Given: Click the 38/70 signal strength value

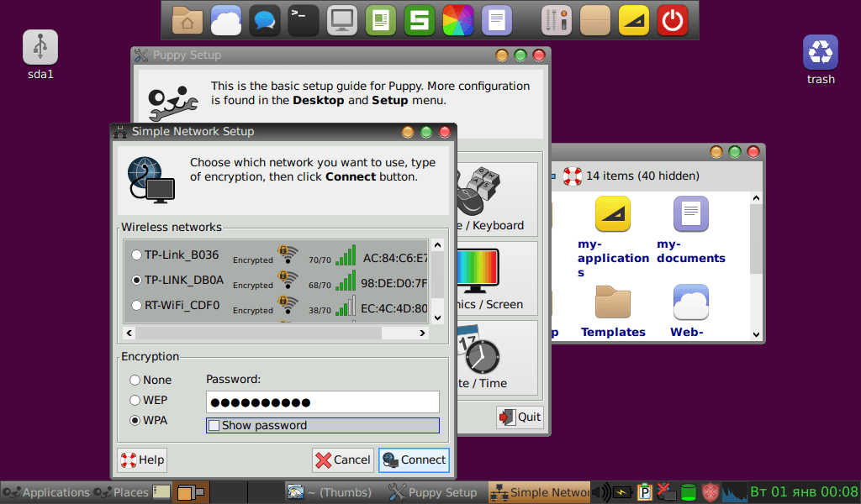Looking at the screenshot, I should [x=320, y=311].
